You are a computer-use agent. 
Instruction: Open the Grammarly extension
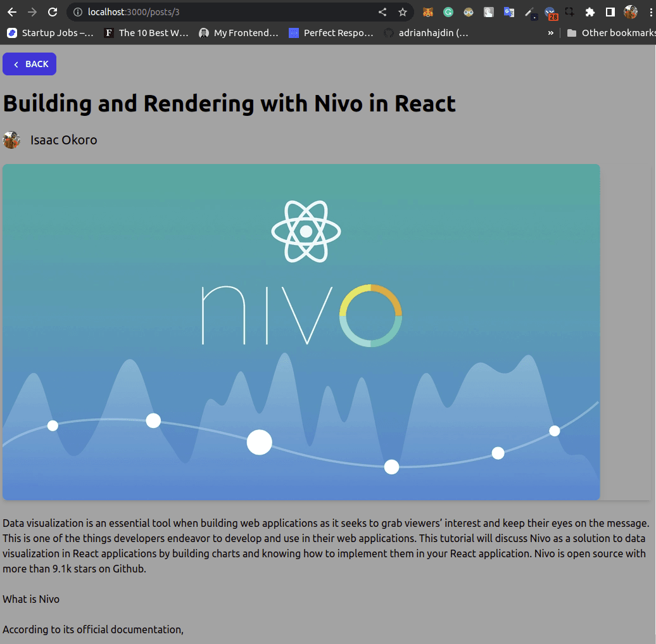pyautogui.click(x=448, y=12)
